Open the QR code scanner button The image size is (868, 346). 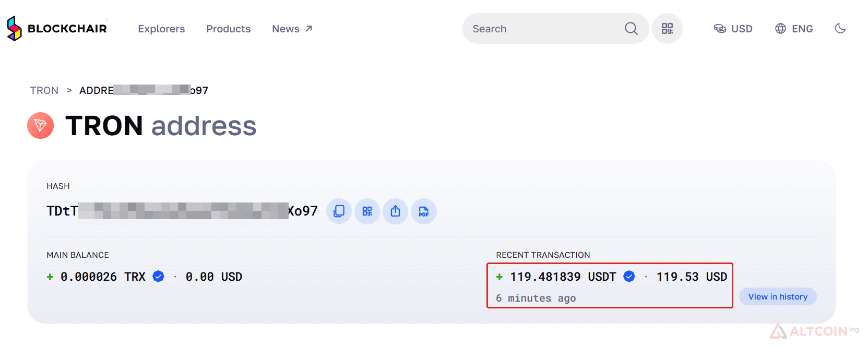(667, 29)
